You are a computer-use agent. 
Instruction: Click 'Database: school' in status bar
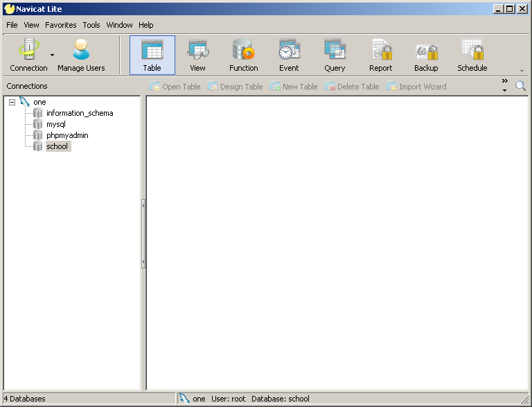tap(281, 399)
